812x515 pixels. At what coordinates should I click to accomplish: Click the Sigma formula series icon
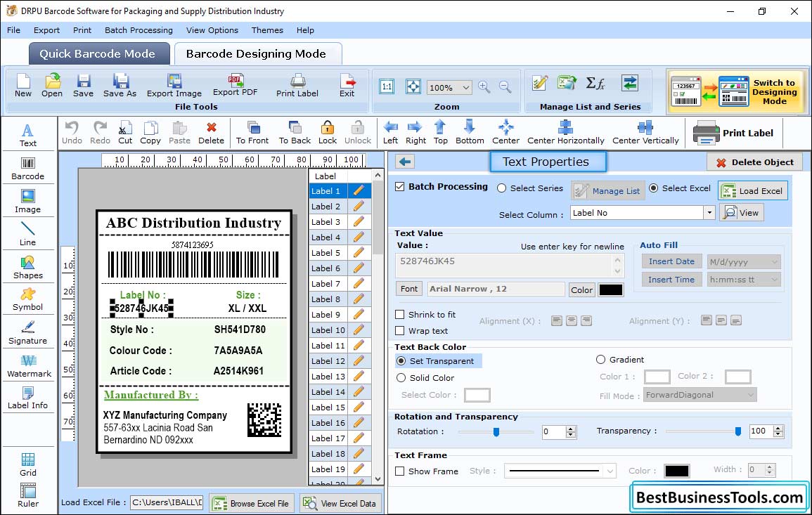coord(595,84)
